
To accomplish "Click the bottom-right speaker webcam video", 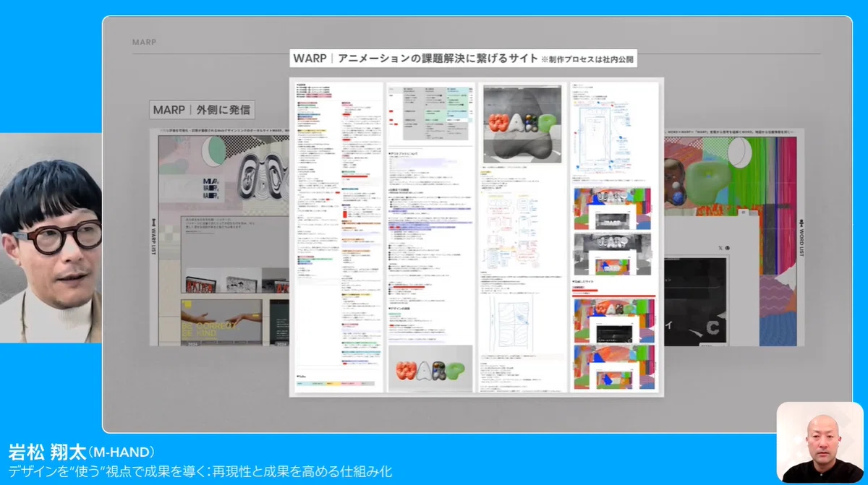I will [820, 442].
